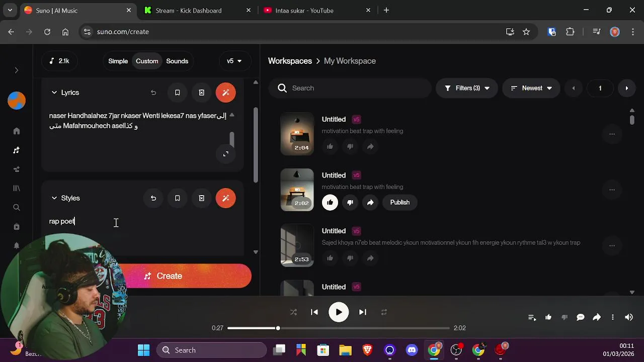644x362 pixels.
Task: Switch to Simple creation mode
Action: point(118,61)
